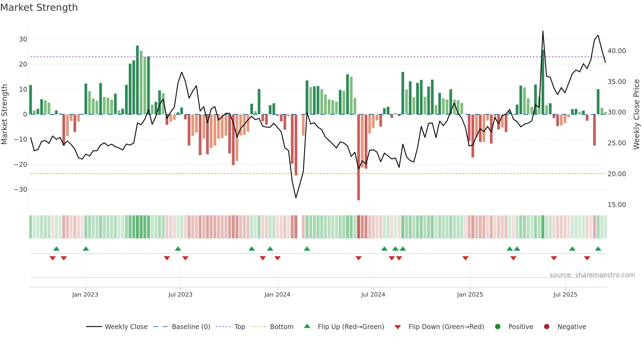This screenshot has height=362, width=644.
Task: Toggle the Negative legend entry
Action: coord(565,327)
